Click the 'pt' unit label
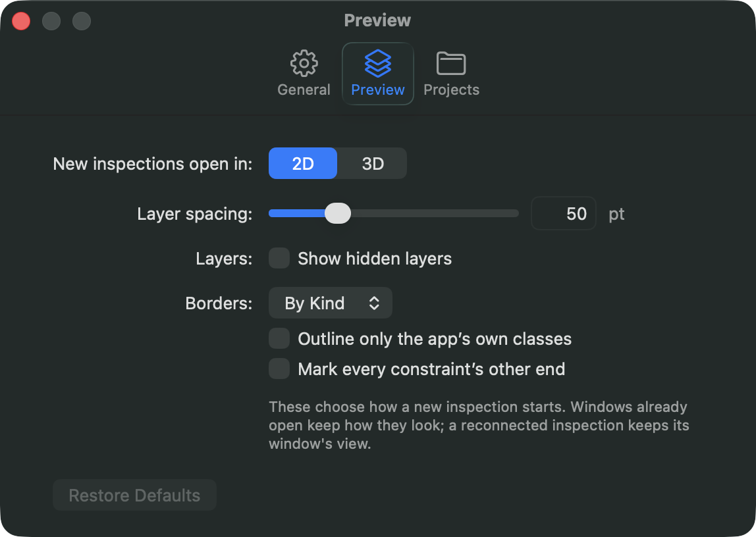 pyautogui.click(x=616, y=214)
